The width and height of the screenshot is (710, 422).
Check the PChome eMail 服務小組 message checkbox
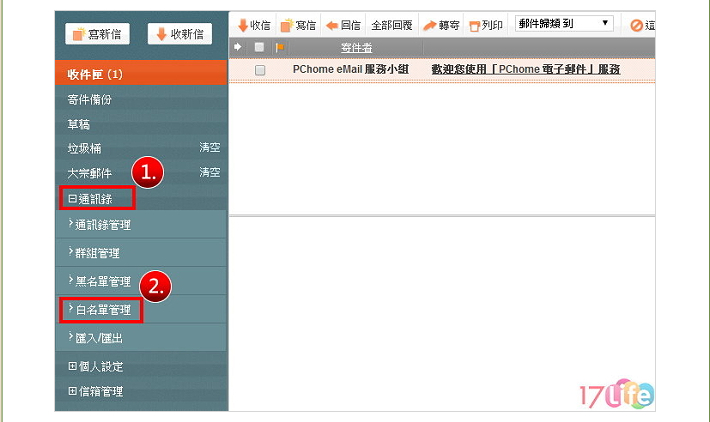coord(260,70)
